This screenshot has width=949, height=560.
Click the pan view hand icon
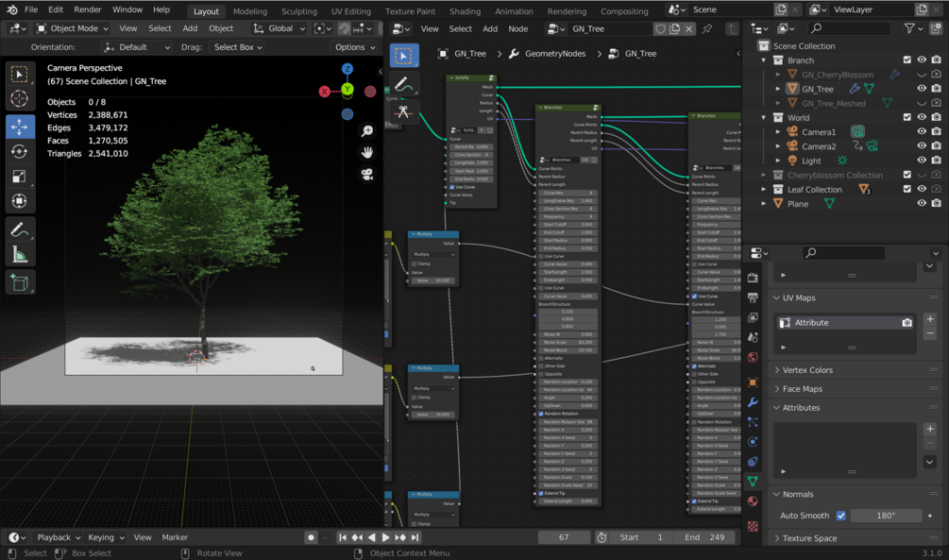tap(366, 153)
